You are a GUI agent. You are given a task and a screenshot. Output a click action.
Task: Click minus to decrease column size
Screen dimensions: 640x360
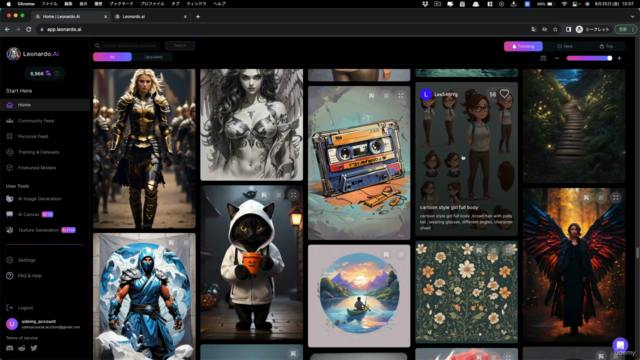pos(557,58)
